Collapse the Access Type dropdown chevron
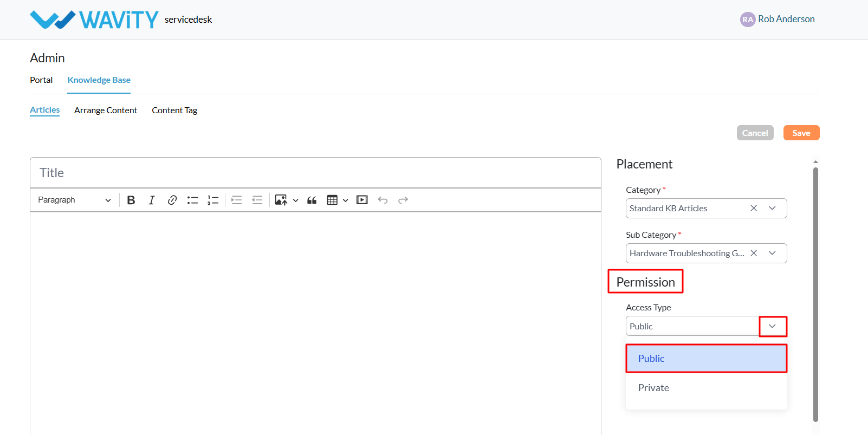The height and width of the screenshot is (435, 868). [x=773, y=326]
